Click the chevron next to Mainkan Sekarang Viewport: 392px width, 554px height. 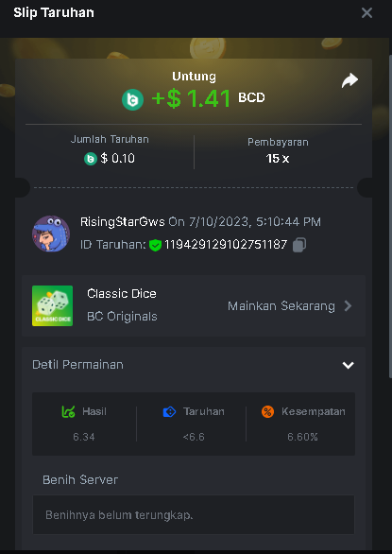pyautogui.click(x=348, y=306)
